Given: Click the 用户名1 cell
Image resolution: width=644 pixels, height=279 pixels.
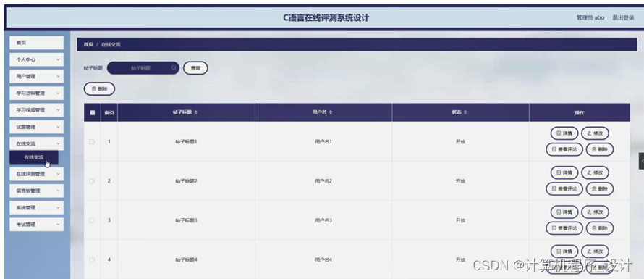Looking at the screenshot, I should pyautogui.click(x=323, y=141).
